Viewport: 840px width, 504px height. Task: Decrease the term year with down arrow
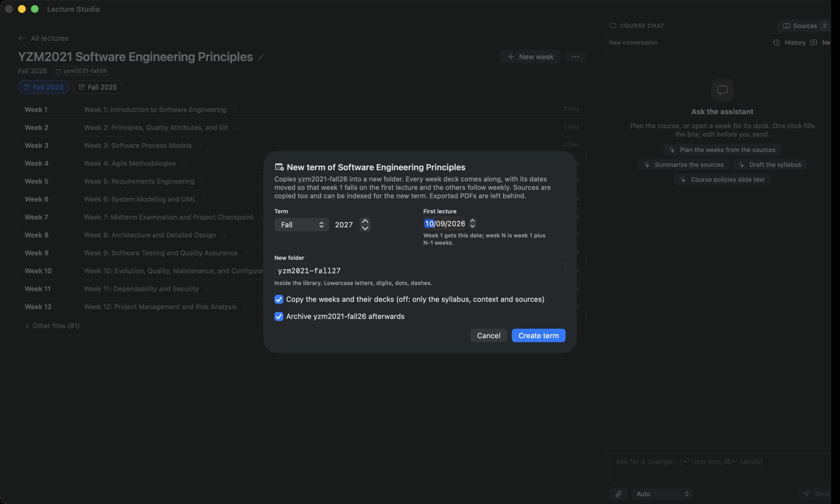click(365, 228)
